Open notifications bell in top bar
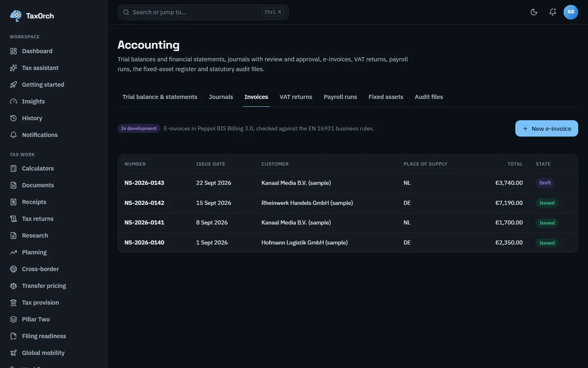The image size is (588, 368). click(552, 12)
